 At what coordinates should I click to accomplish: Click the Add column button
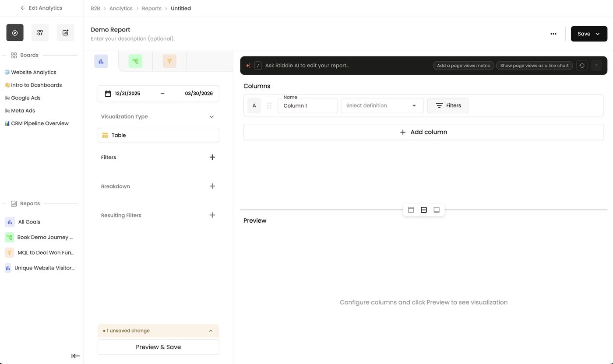point(423,132)
